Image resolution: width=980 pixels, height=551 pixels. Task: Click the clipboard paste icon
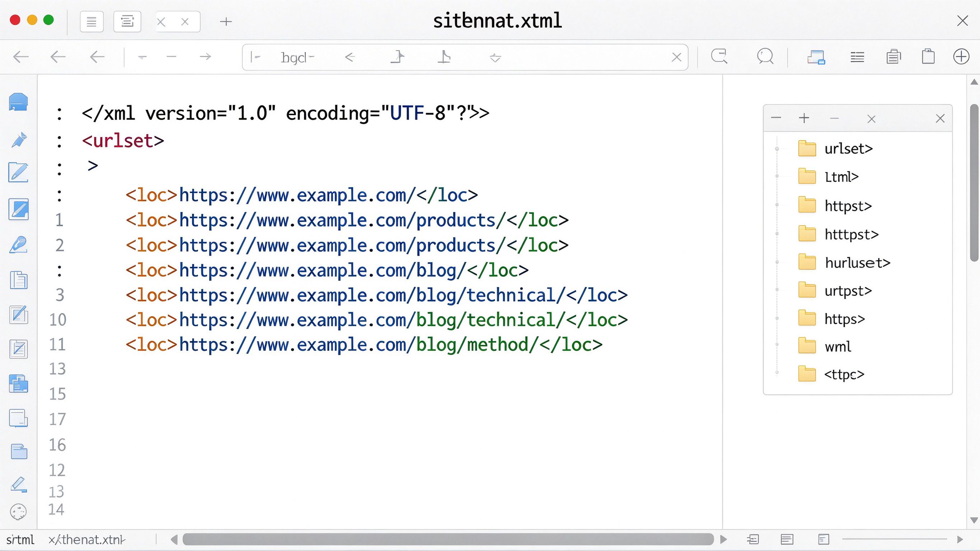928,56
